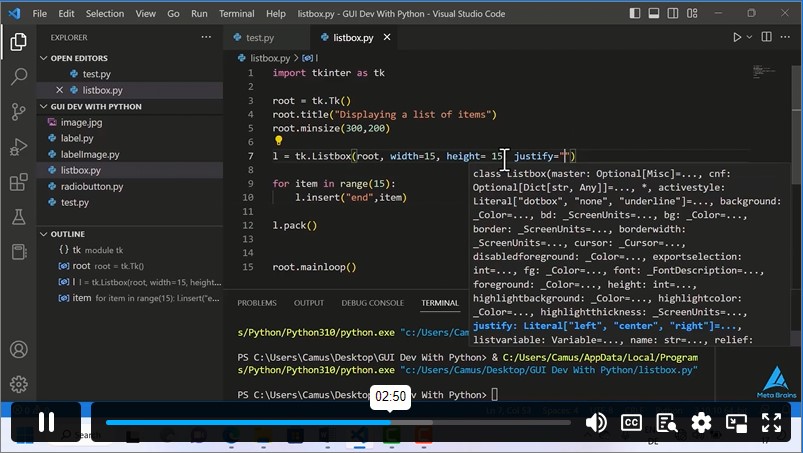Open the Extensions view
The width and height of the screenshot is (803, 453).
point(18,182)
